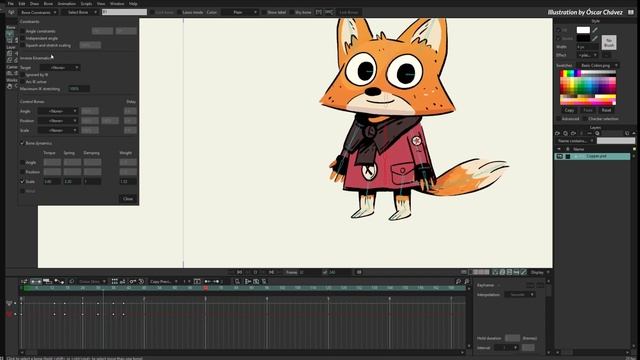
Task: Open the Bone menu
Action: 48,4
